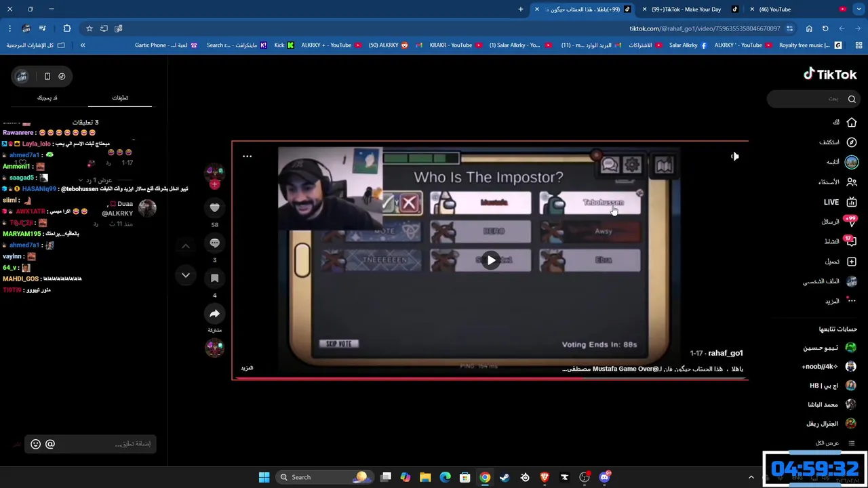The height and width of the screenshot is (488, 868).
Task: Open the Kick bookmark
Action: pos(284,45)
